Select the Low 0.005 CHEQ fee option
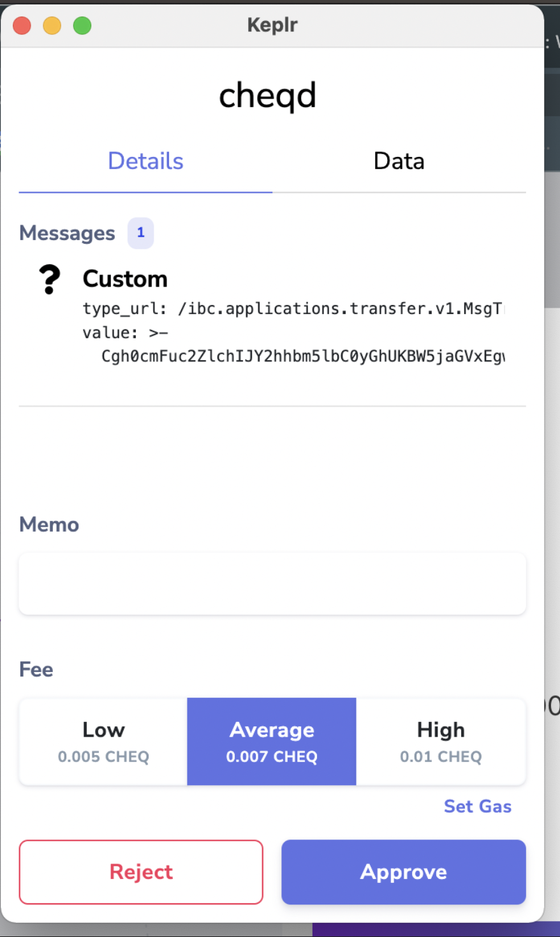 coord(103,742)
